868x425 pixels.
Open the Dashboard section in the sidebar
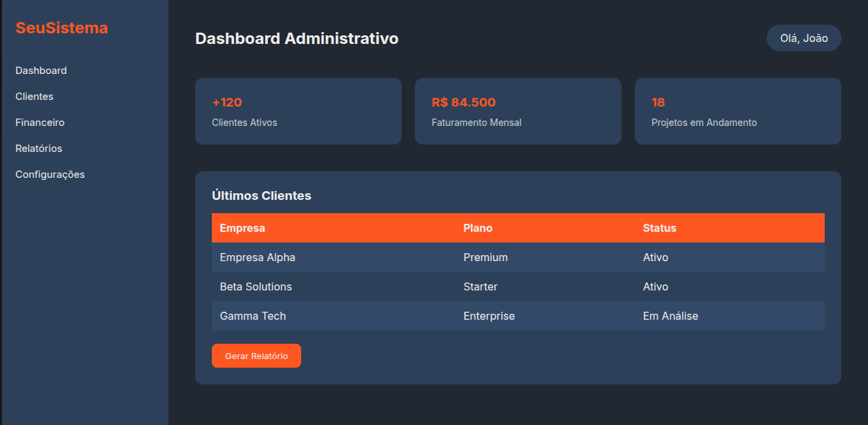41,70
